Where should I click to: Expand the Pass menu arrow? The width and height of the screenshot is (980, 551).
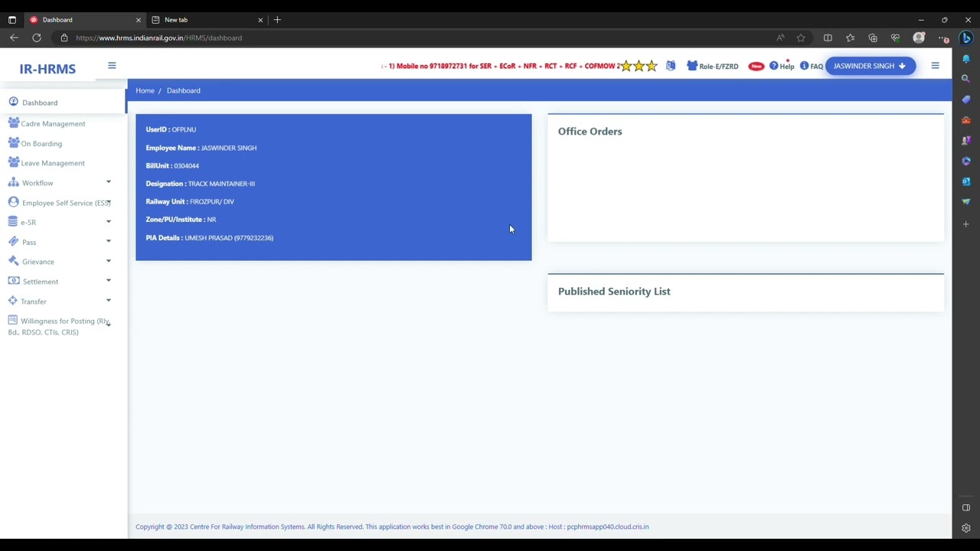(108, 241)
